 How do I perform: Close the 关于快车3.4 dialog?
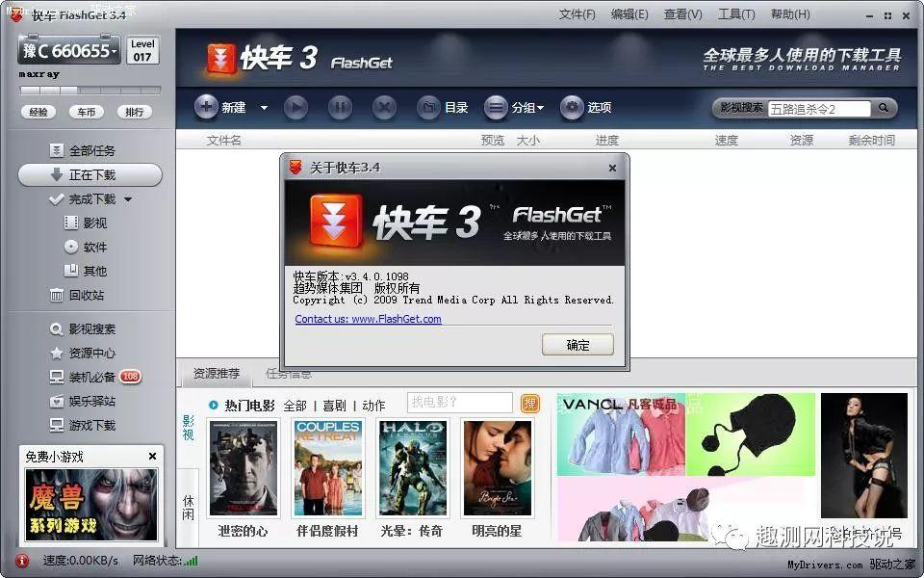coord(612,168)
